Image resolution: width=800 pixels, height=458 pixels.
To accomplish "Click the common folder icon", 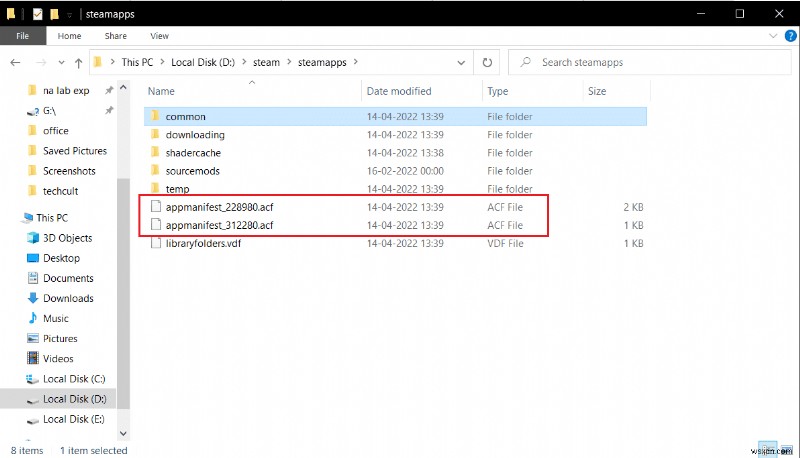I will point(155,116).
